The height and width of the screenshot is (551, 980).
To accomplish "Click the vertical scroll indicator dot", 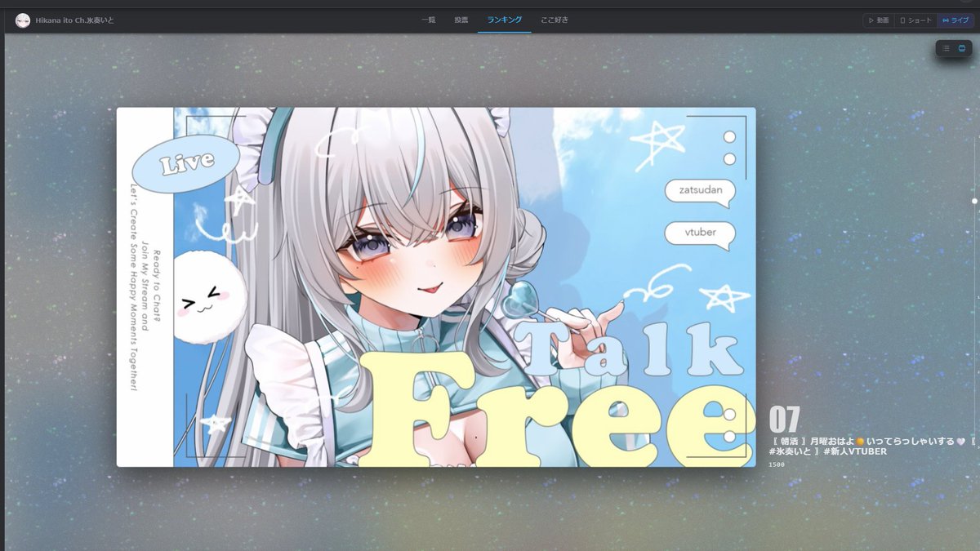I will (x=974, y=200).
